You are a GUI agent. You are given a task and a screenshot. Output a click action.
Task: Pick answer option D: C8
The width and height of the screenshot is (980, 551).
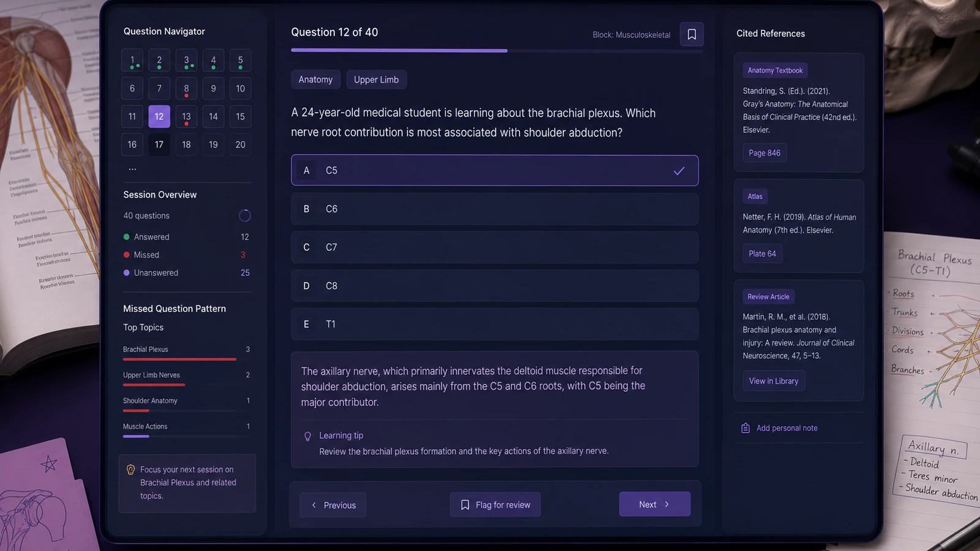tap(494, 286)
